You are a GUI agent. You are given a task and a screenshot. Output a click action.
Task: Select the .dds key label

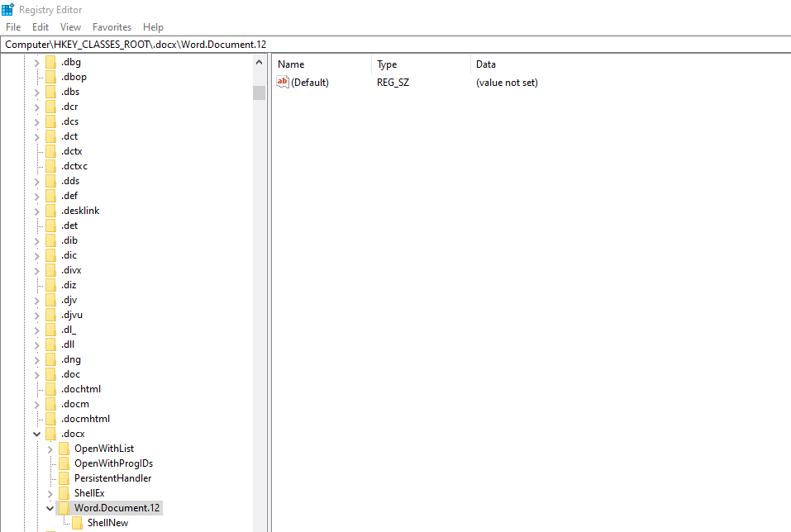[70, 181]
